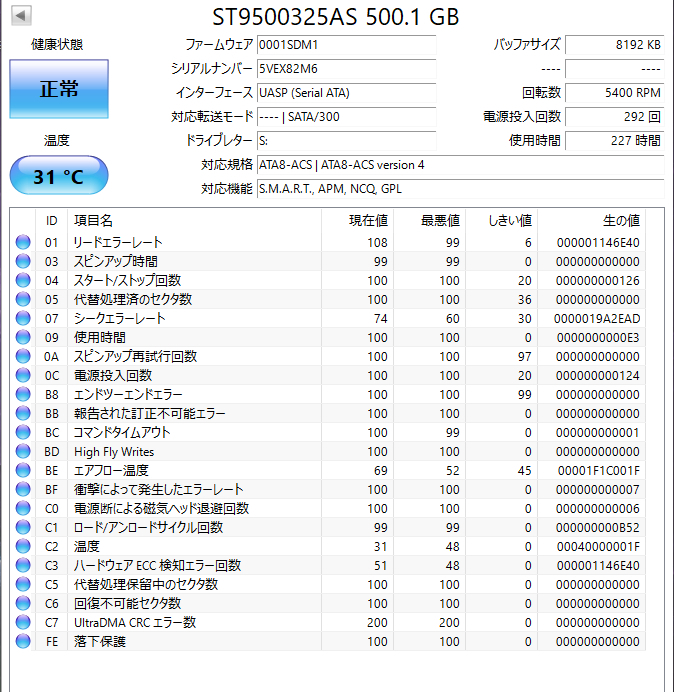Image resolution: width=674 pixels, height=692 pixels.
Task: Click status icon for BD High Fly Writes
Action: tap(23, 451)
